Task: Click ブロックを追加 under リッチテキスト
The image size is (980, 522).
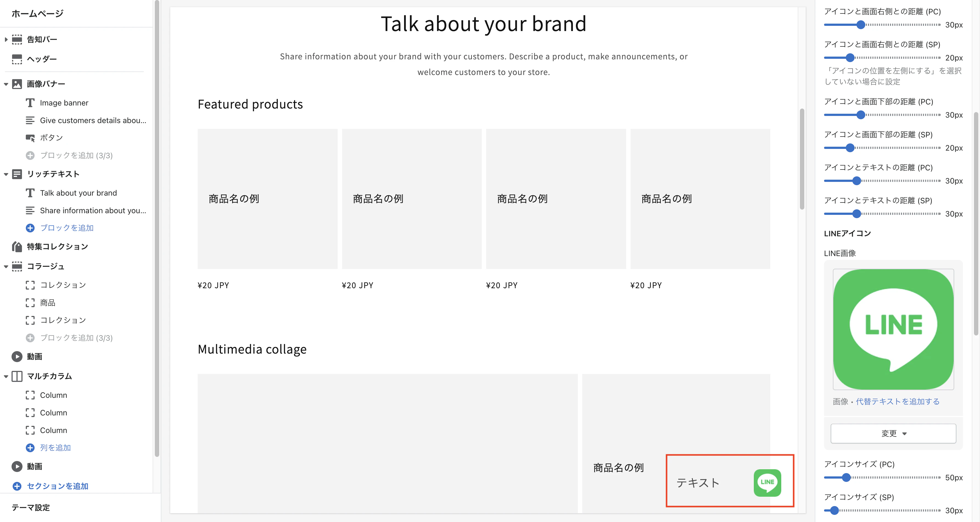Action: tap(67, 228)
